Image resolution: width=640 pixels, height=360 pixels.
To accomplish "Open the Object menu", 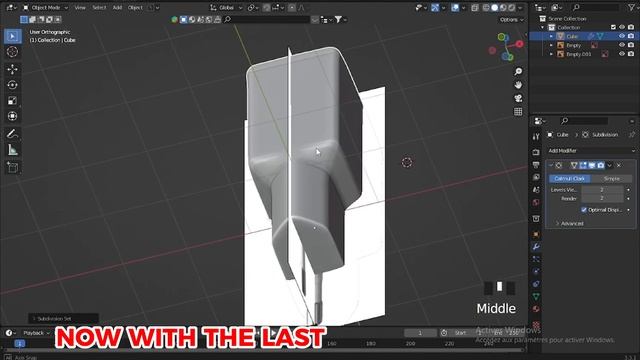I will pos(135,7).
